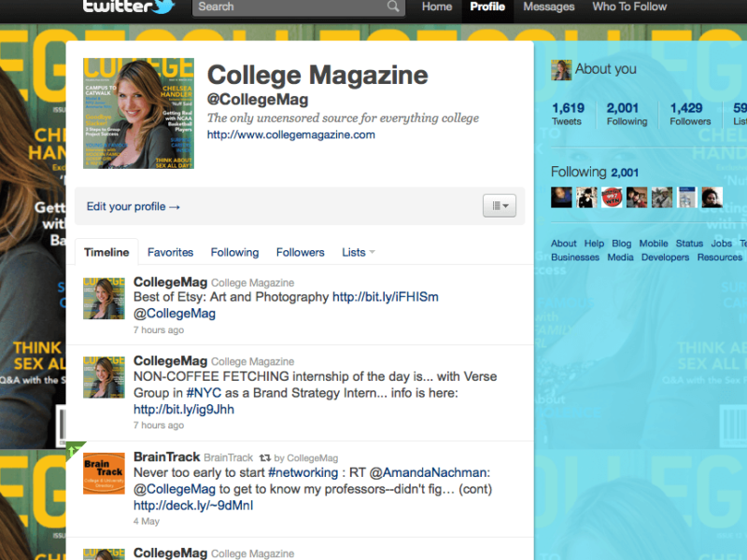
Task: Open the Media footer link
Action: click(x=620, y=258)
